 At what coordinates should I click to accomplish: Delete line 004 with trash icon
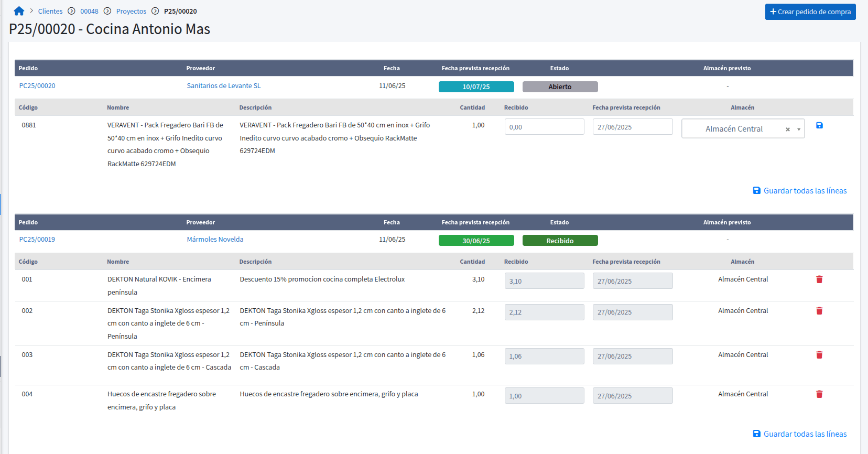[819, 394]
